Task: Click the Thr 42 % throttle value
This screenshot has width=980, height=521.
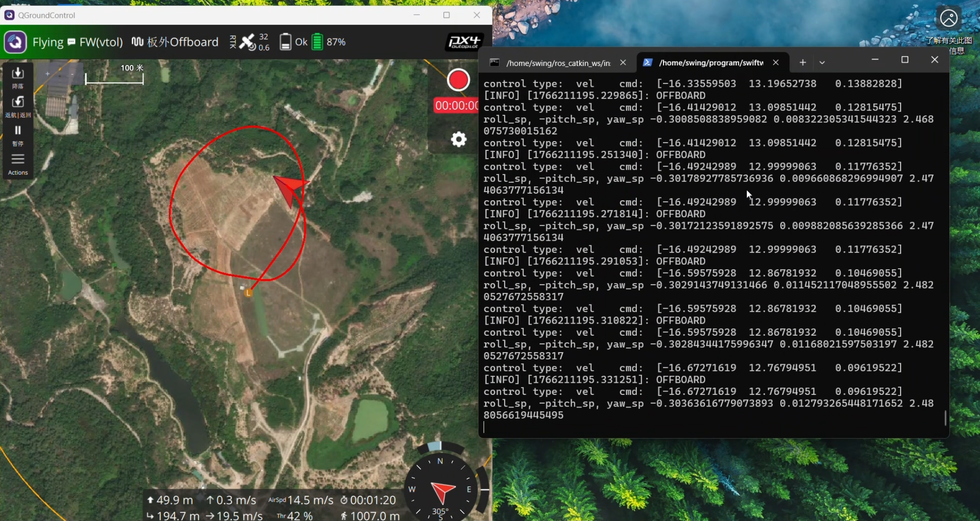Action: point(295,516)
